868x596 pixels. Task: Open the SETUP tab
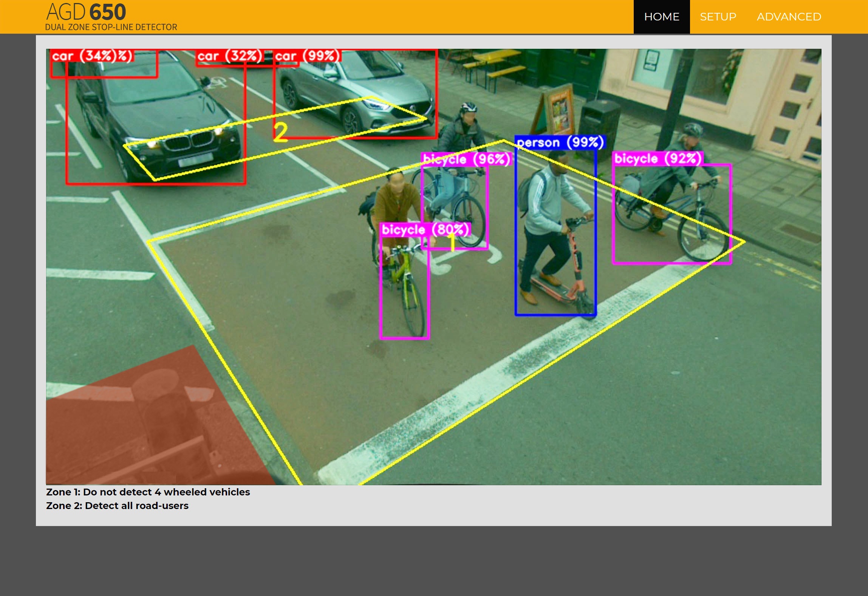(x=718, y=17)
